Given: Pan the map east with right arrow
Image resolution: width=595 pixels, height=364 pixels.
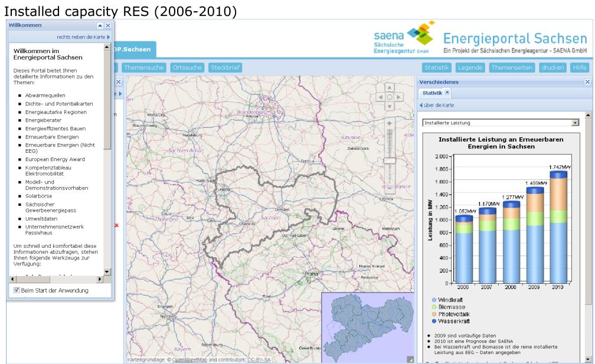Looking at the screenshot, I should click(x=398, y=97).
